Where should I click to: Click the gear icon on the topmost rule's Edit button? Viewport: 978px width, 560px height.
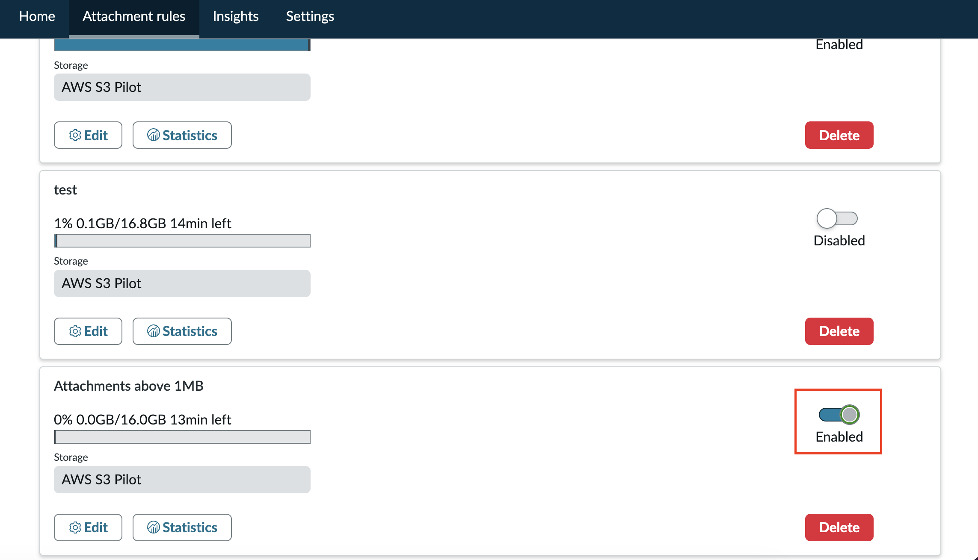click(75, 135)
